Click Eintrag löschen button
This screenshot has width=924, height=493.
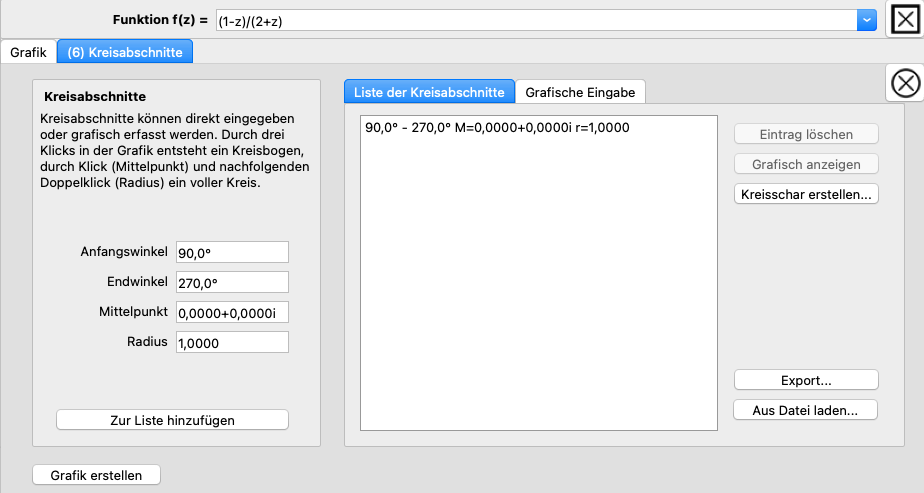pyautogui.click(x=806, y=134)
